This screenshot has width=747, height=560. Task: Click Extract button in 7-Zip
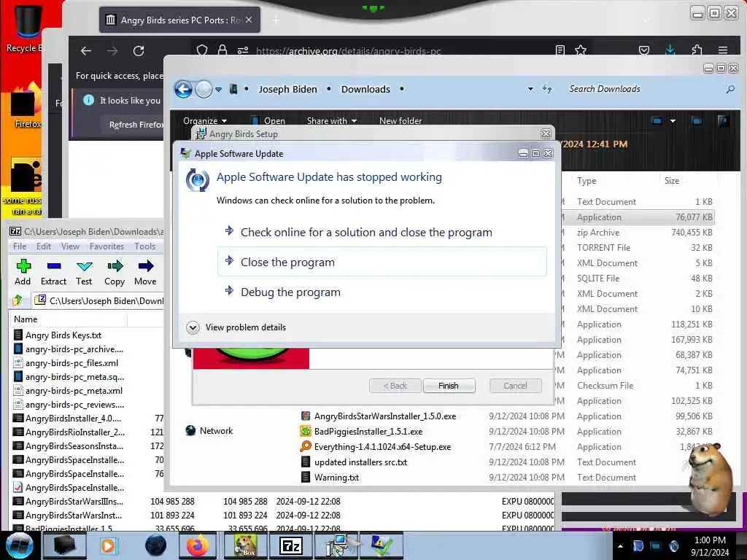pos(53,273)
